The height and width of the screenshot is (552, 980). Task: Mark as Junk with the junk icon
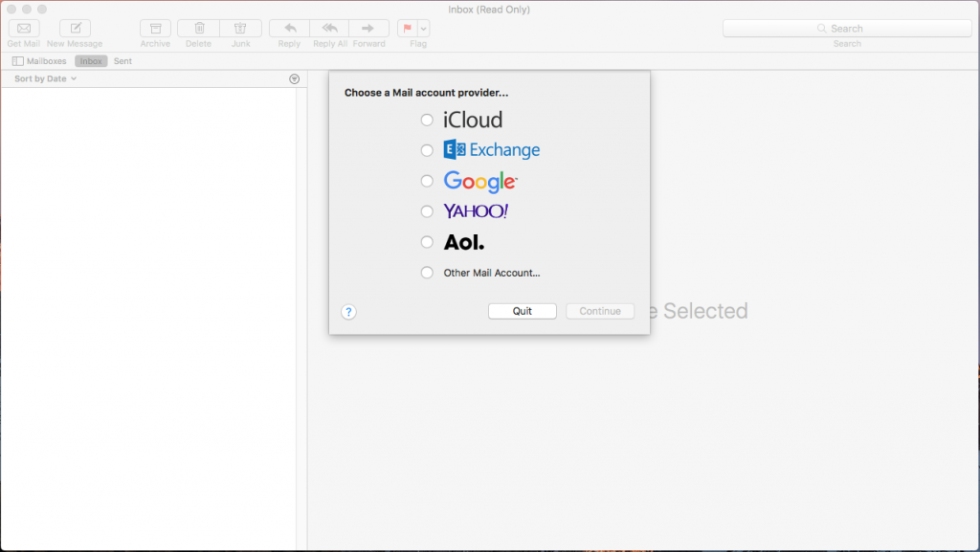(240, 28)
